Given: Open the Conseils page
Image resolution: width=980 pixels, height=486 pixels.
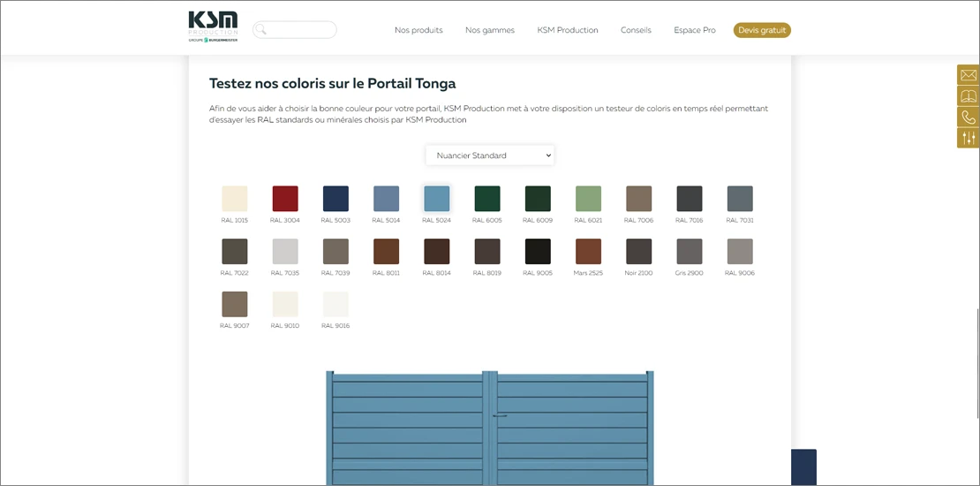Looking at the screenshot, I should pos(636,30).
